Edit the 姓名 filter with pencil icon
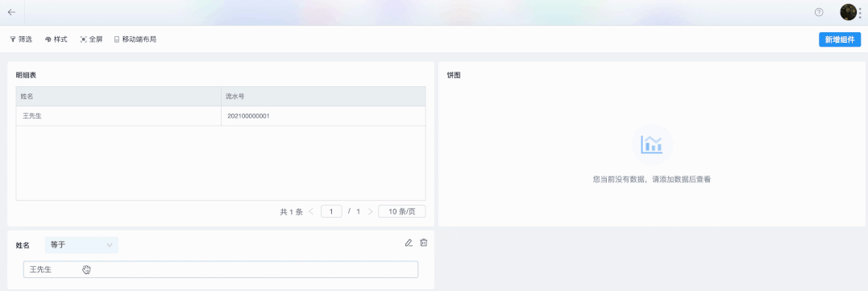868x291 pixels. tap(409, 243)
